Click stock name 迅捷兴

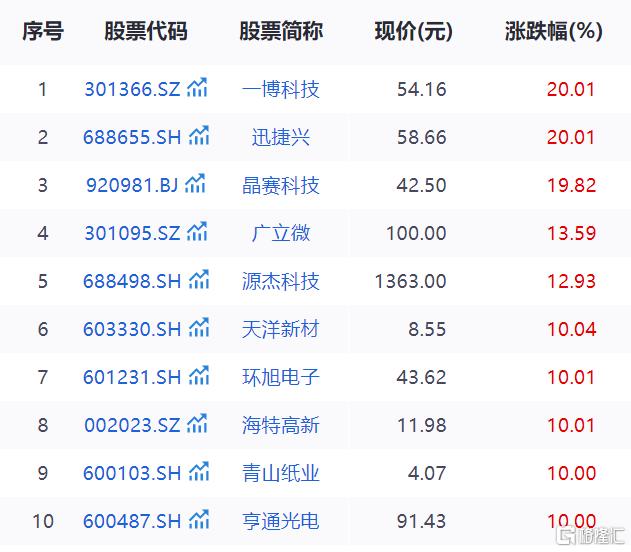[281, 137]
